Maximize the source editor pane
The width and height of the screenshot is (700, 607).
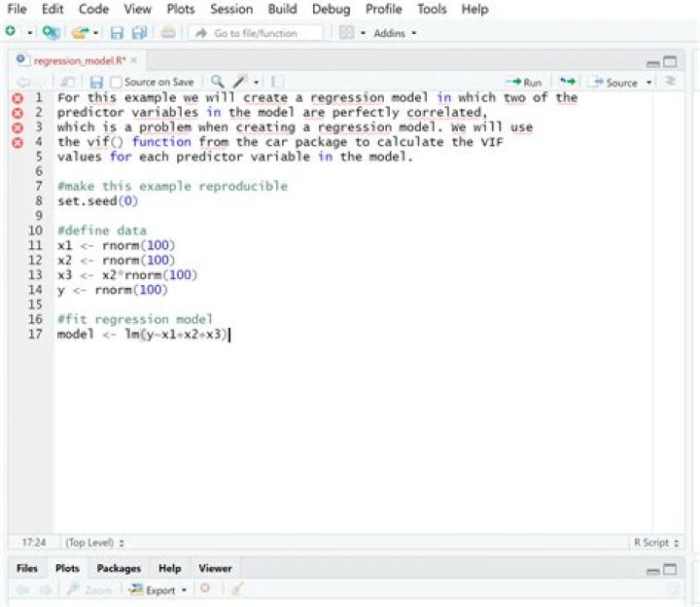click(x=670, y=61)
